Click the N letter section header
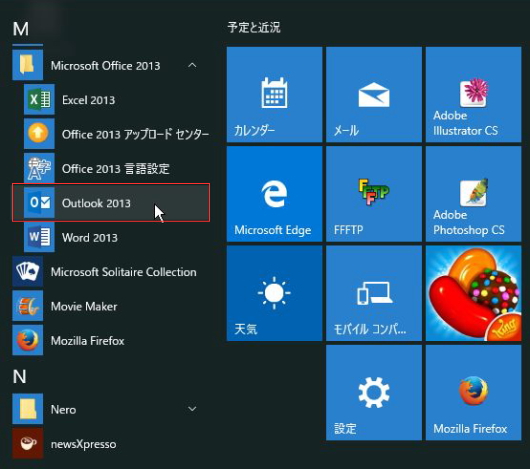This screenshot has height=469, width=530. [19, 376]
